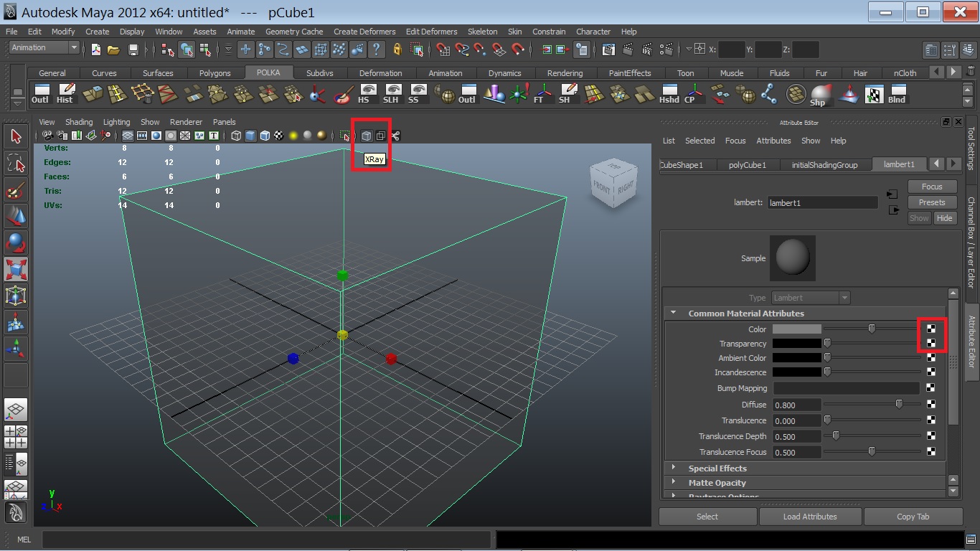This screenshot has width=980, height=551.
Task: Open the Create Deformers menu
Action: click(364, 32)
